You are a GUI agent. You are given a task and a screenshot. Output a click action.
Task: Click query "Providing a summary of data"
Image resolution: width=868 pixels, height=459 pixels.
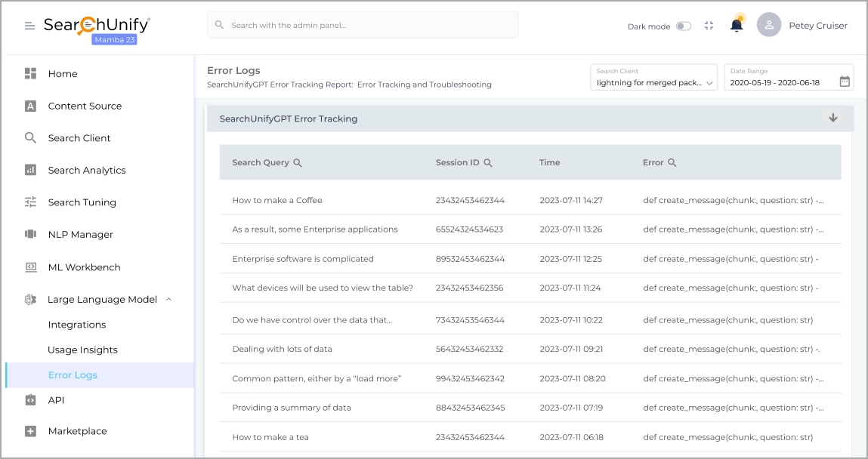[292, 408]
